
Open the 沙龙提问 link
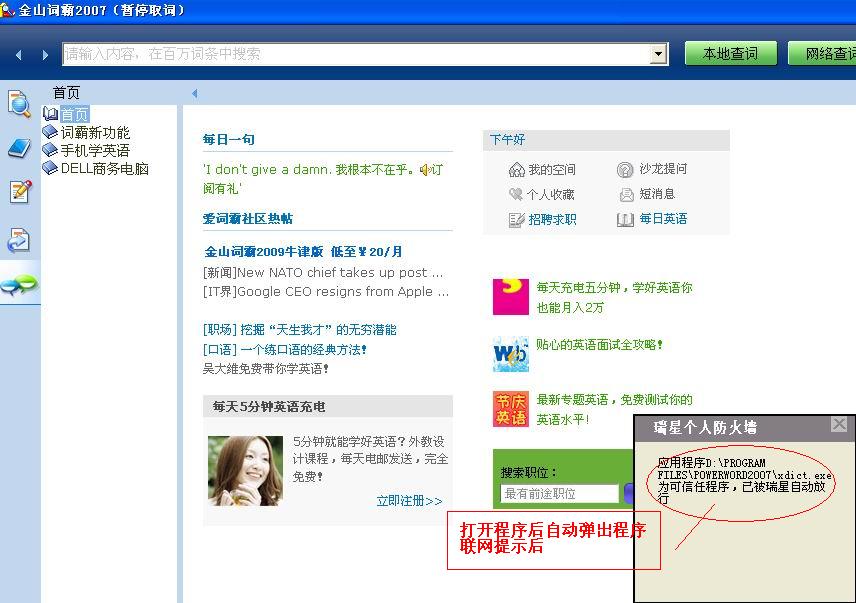663,169
